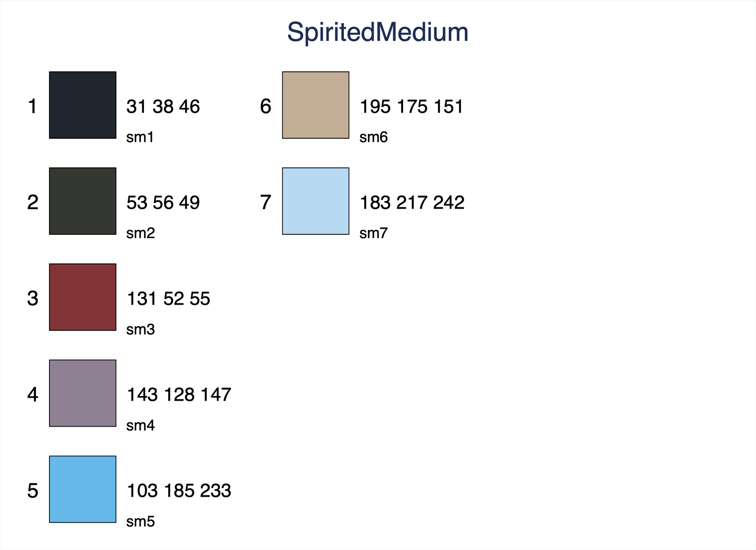Pick the maroon red sm3 swatch
756x550 pixels.
82,297
